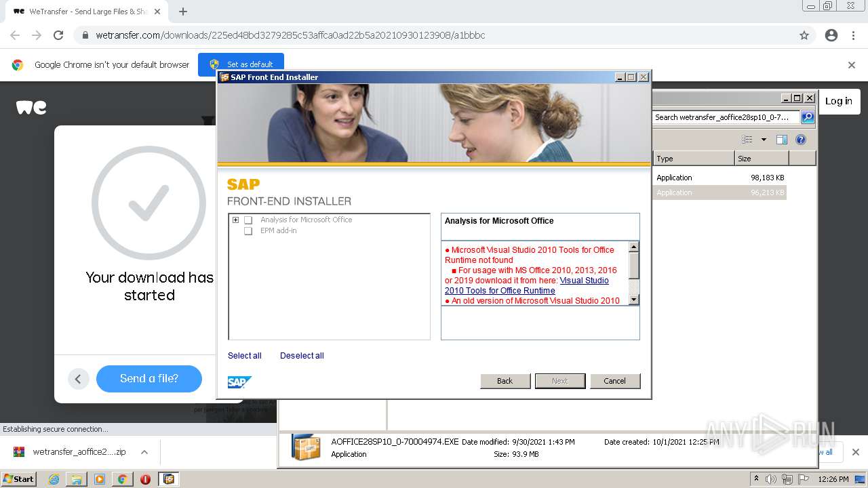Bookmark this page with star icon
Viewport: 868px width, 488px height.
(x=804, y=35)
